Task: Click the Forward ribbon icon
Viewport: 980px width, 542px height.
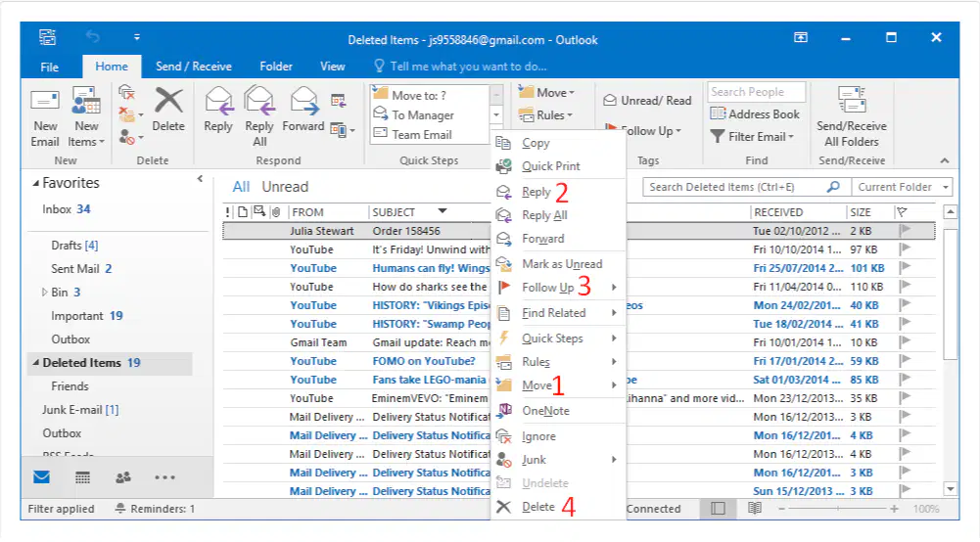Action: point(303,101)
